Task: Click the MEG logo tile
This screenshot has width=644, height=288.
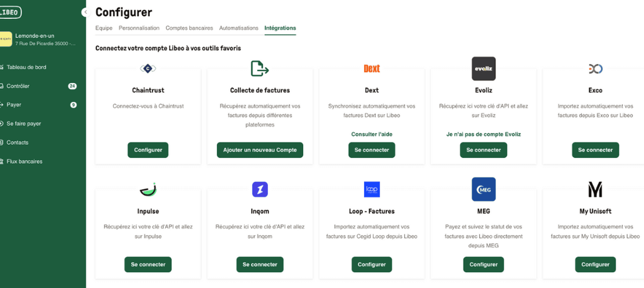Action: (x=483, y=189)
